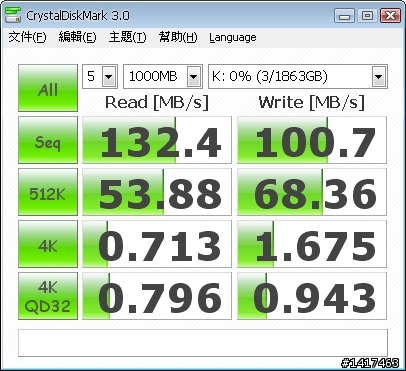This screenshot has height=371, width=406.
Task: Click the 512K read result 53.88
Action: (157, 192)
